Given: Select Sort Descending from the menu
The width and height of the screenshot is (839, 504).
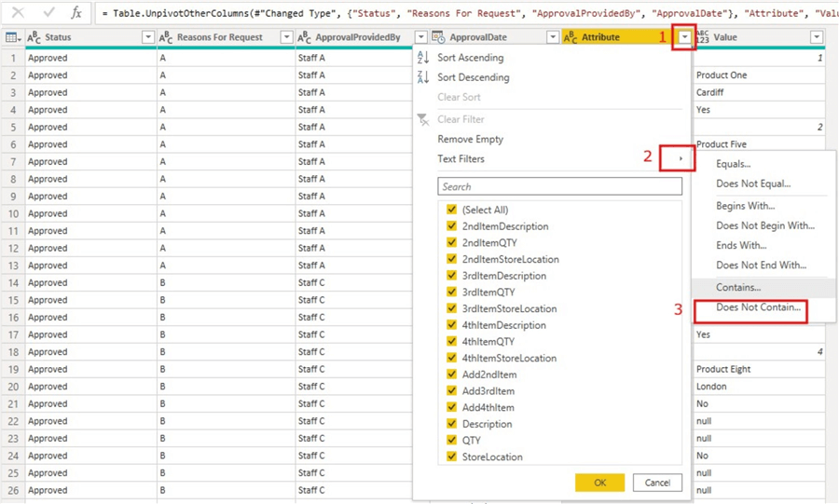Looking at the screenshot, I should 474,77.
